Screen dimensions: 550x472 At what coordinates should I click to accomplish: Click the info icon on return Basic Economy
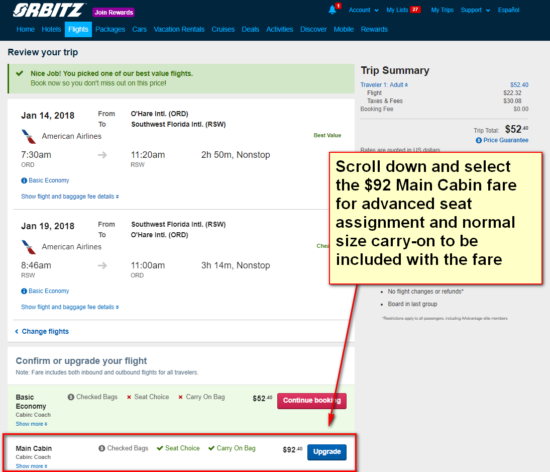24,291
